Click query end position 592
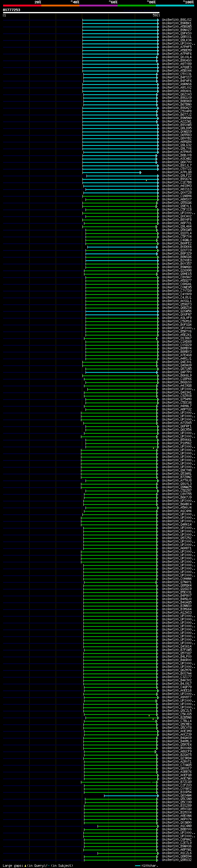The image size is (197, 868). click(x=155, y=15)
